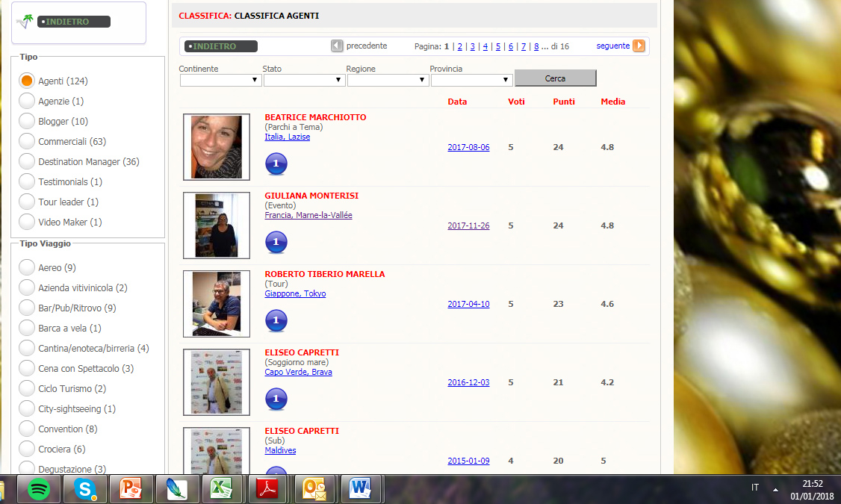Open the feather quill app in taskbar
Image resolution: width=841 pixels, height=504 pixels.
coord(177,489)
